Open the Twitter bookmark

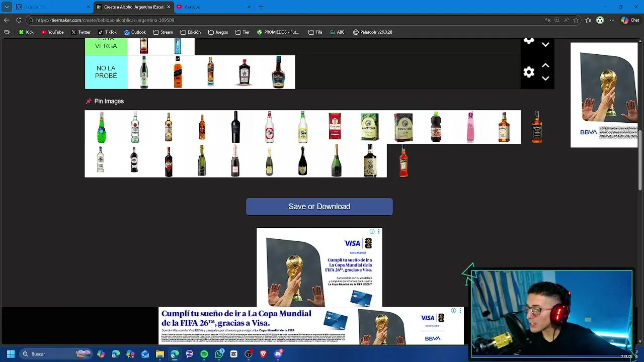click(80, 32)
